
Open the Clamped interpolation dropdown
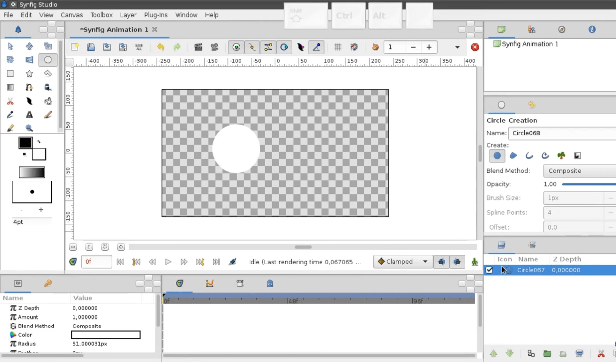click(x=402, y=262)
